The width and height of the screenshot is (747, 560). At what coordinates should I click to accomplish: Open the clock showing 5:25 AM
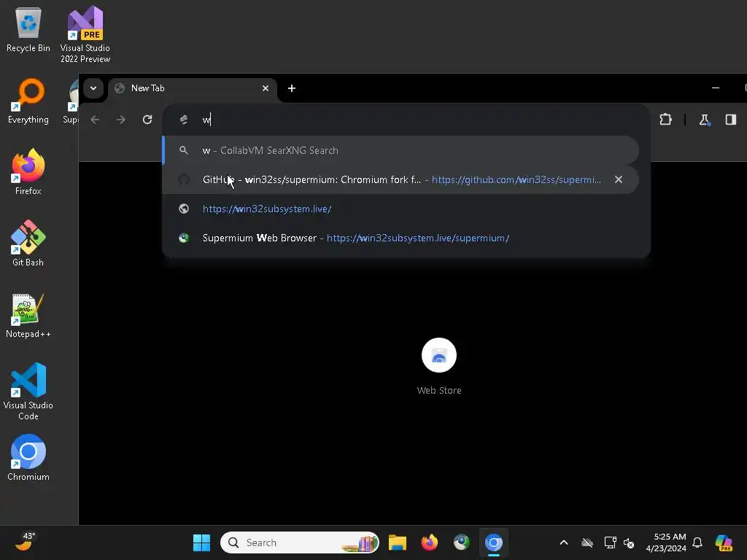tap(666, 542)
